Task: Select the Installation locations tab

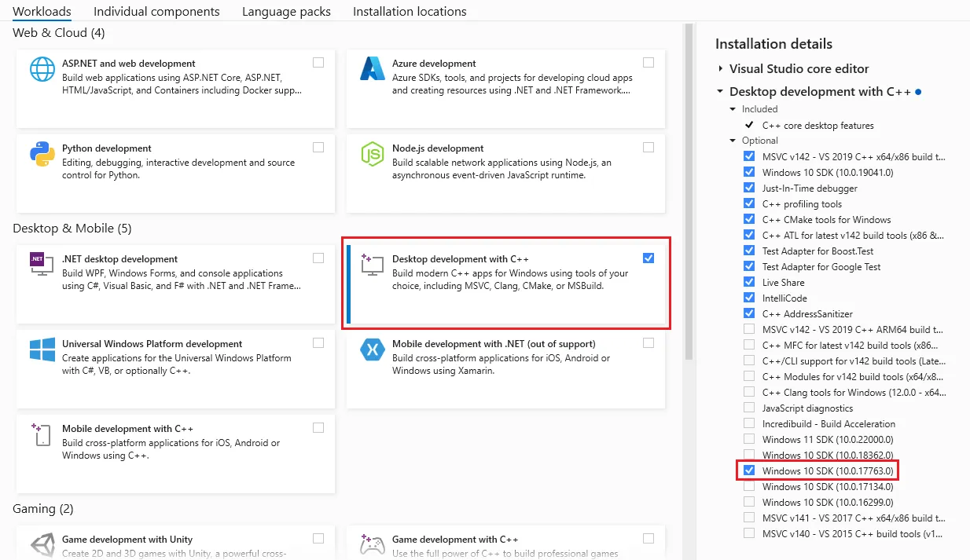Action: (410, 11)
